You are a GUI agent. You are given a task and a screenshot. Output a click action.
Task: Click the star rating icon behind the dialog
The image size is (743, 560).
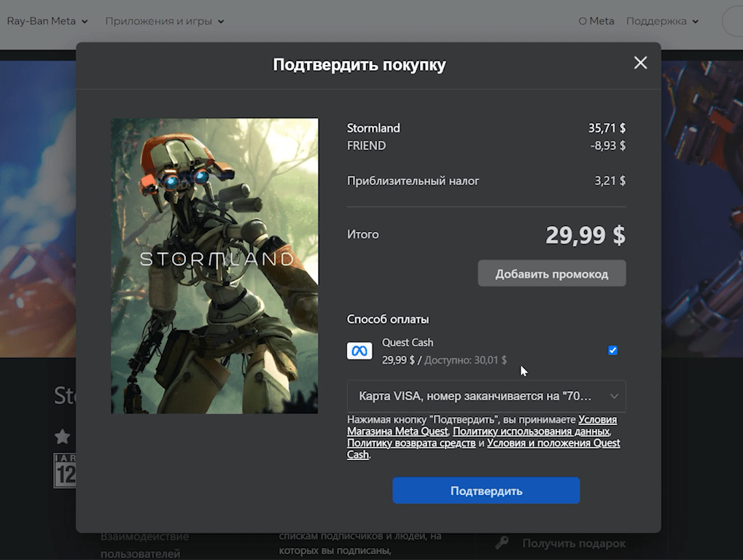pos(63,437)
